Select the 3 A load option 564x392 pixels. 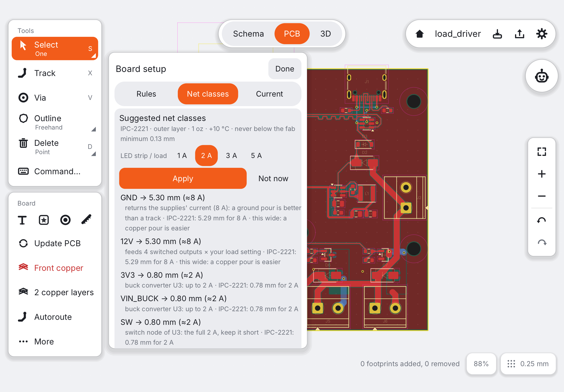231,155
